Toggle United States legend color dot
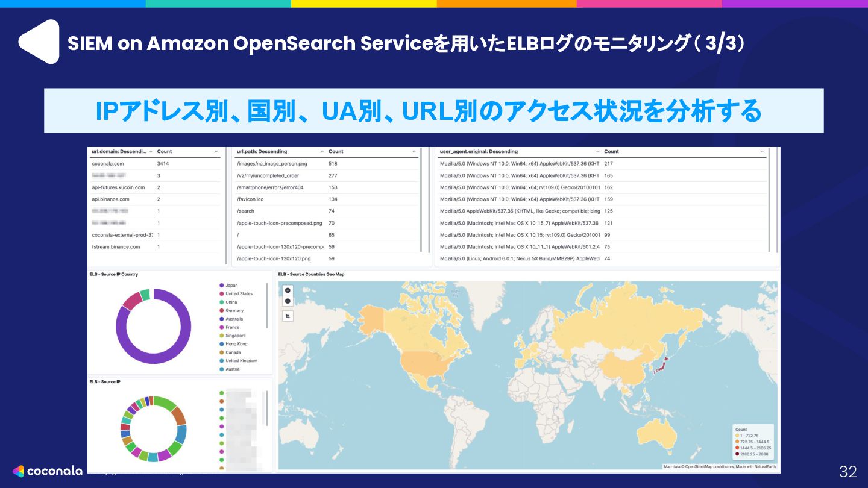The width and height of the screenshot is (868, 488). 222,294
